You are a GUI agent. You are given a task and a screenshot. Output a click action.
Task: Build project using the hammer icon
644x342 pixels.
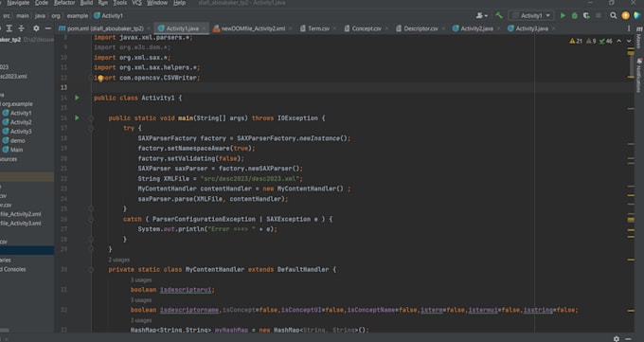pos(499,15)
